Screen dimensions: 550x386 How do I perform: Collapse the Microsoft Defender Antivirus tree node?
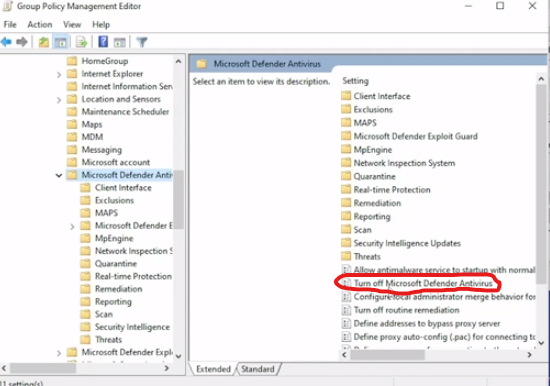[59, 175]
